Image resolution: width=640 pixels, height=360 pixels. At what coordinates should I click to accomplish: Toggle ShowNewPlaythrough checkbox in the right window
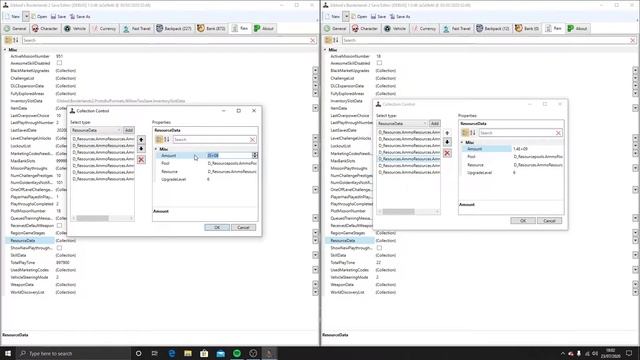tap(379, 248)
